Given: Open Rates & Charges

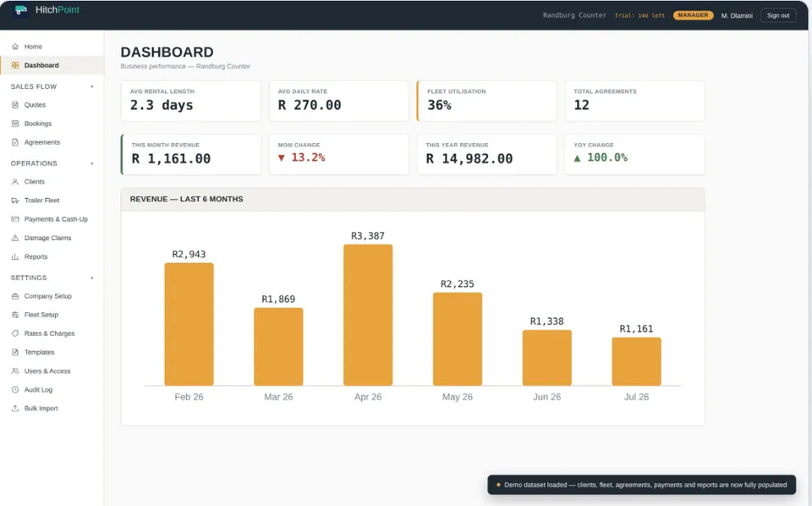Looking at the screenshot, I should (52, 333).
